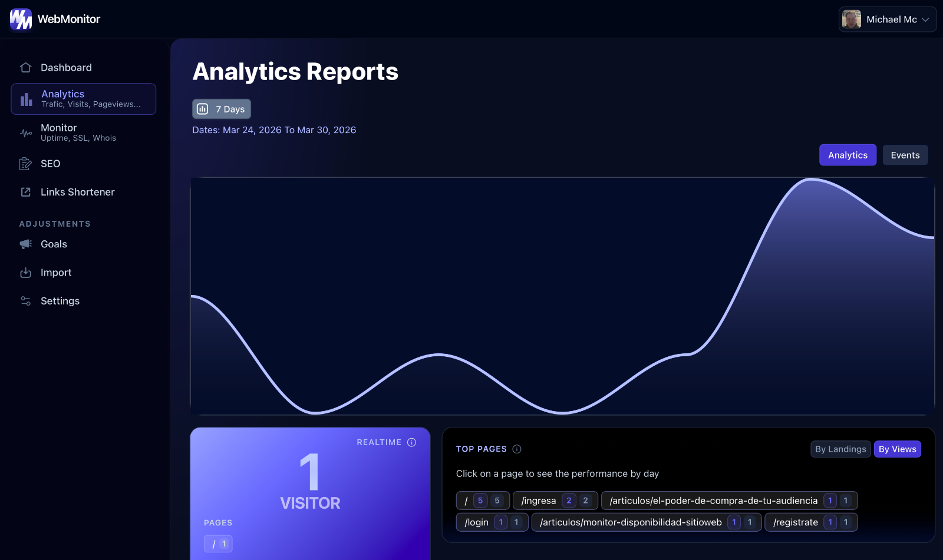Enable the By Views sorting

(898, 449)
